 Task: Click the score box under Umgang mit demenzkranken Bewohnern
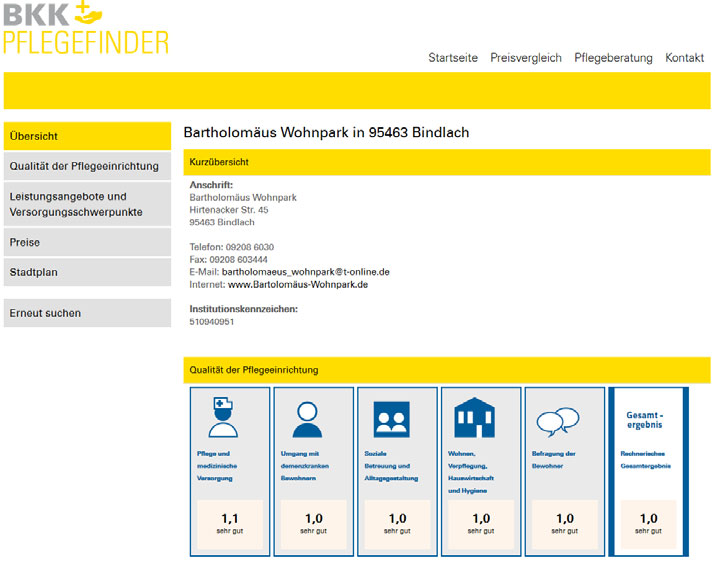pyautogui.click(x=314, y=524)
